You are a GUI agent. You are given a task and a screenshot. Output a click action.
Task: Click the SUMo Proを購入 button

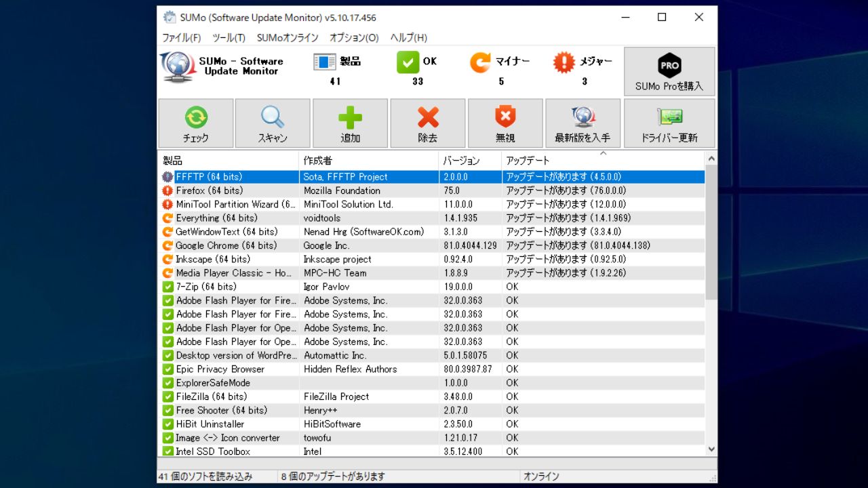point(669,72)
